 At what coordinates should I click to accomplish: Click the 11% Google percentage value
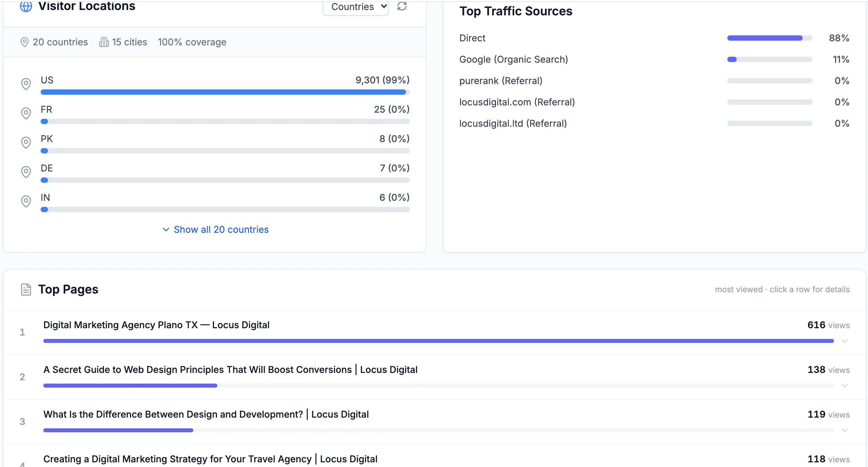pyautogui.click(x=841, y=59)
